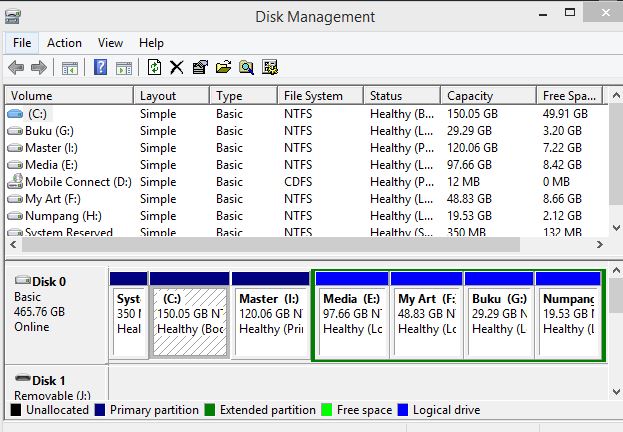Click volume list horizontal scroll left arrow
The image size is (623, 432).
coord(13,244)
